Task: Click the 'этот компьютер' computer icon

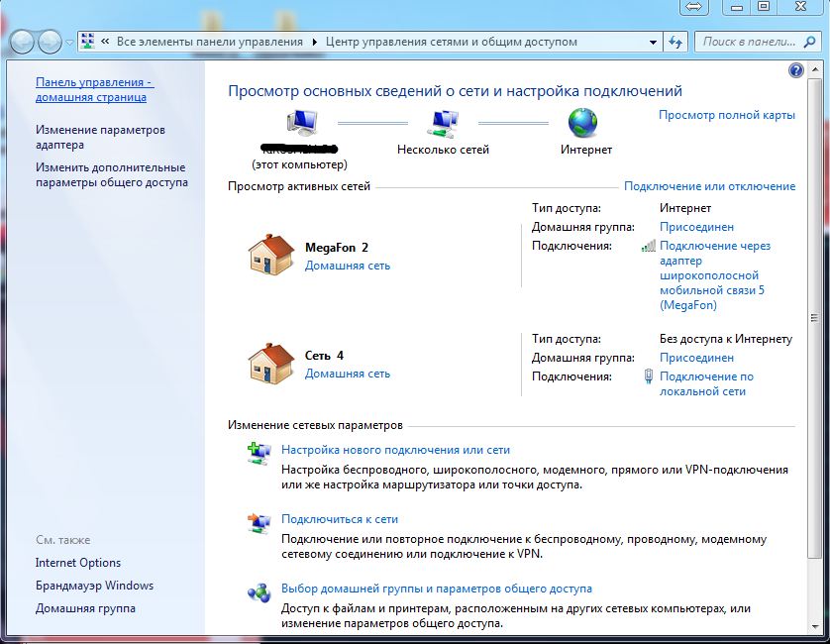Action: tap(300, 123)
